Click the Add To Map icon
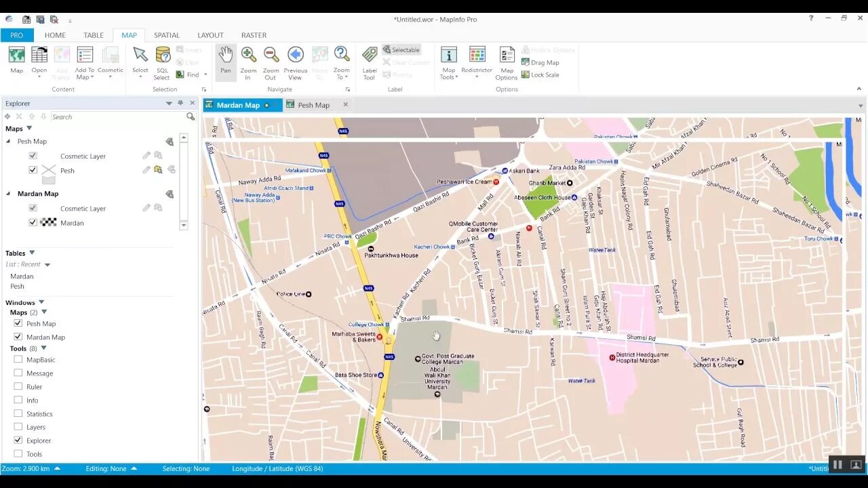Viewport: 868px width, 488px height. coord(85,56)
